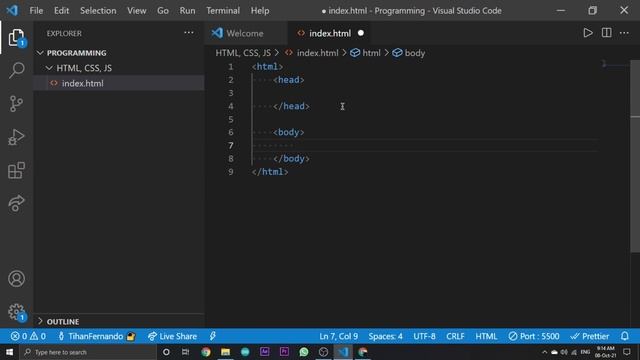Screen dimensions: 640x360
Task: Click html element in breadcrumb
Action: pyautogui.click(x=371, y=53)
